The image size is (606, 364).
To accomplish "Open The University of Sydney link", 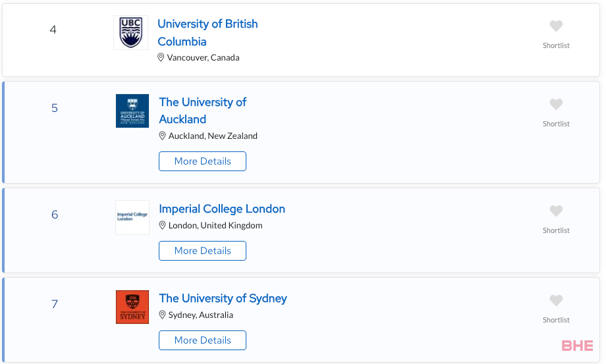I will [x=223, y=298].
